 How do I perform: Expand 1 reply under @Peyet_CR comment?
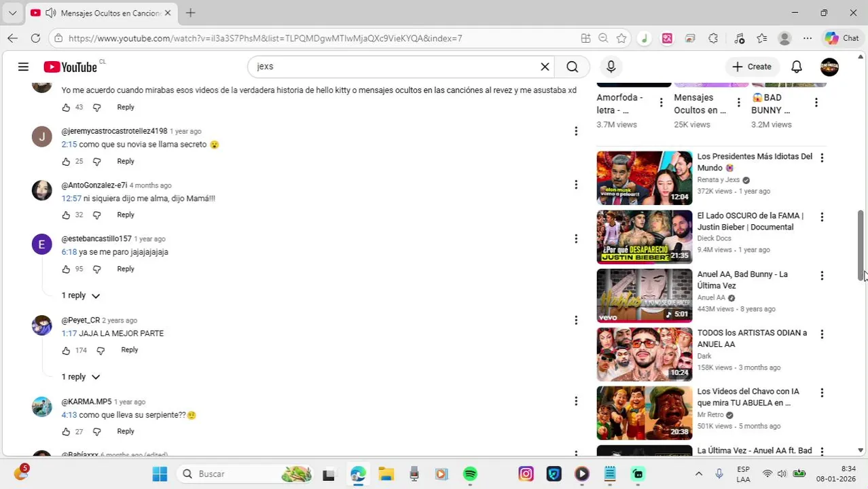pyautogui.click(x=81, y=377)
